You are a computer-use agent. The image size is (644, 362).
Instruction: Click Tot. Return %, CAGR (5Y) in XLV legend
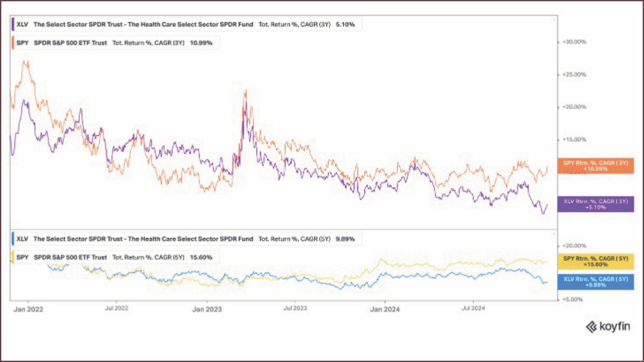coord(295,239)
